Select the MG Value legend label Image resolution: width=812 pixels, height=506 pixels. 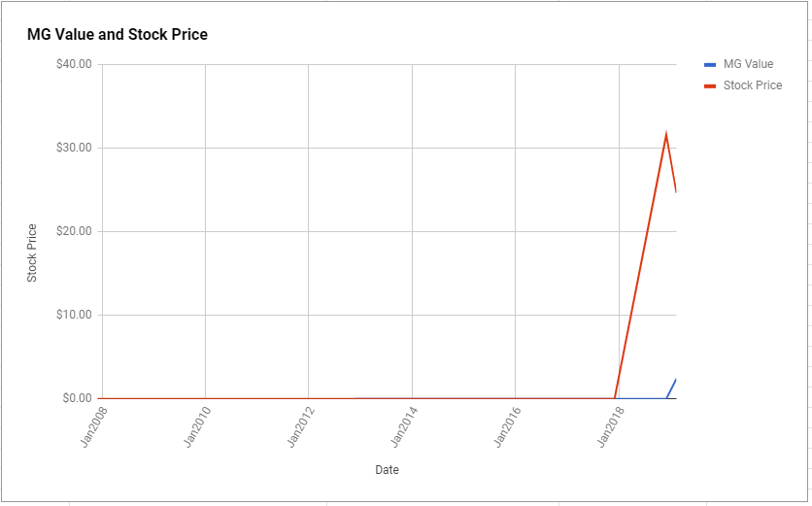click(748, 64)
